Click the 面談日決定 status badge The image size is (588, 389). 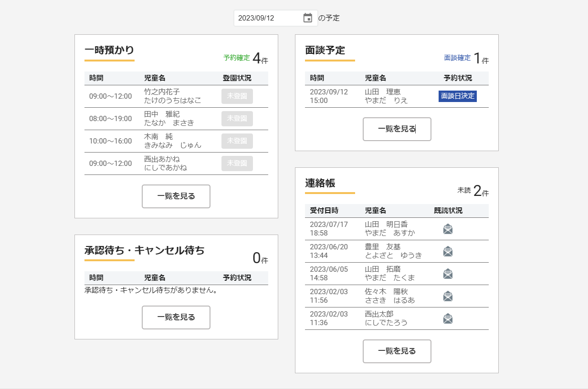(457, 96)
